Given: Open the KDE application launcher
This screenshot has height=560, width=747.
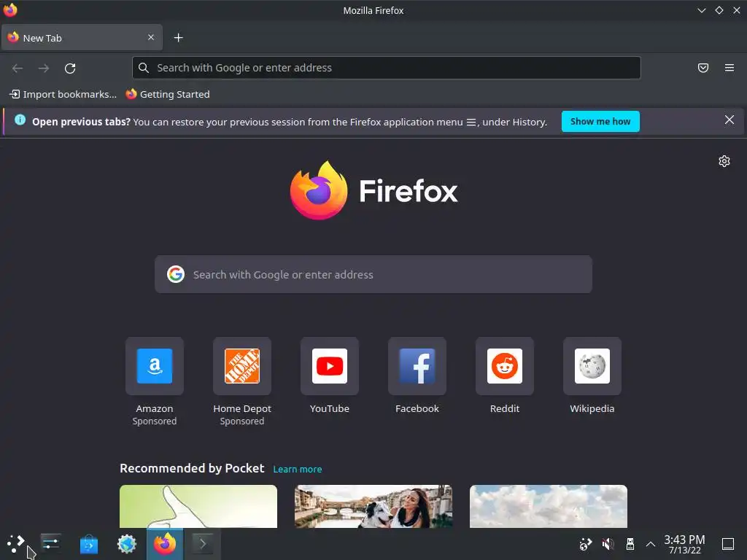Looking at the screenshot, I should (16, 543).
